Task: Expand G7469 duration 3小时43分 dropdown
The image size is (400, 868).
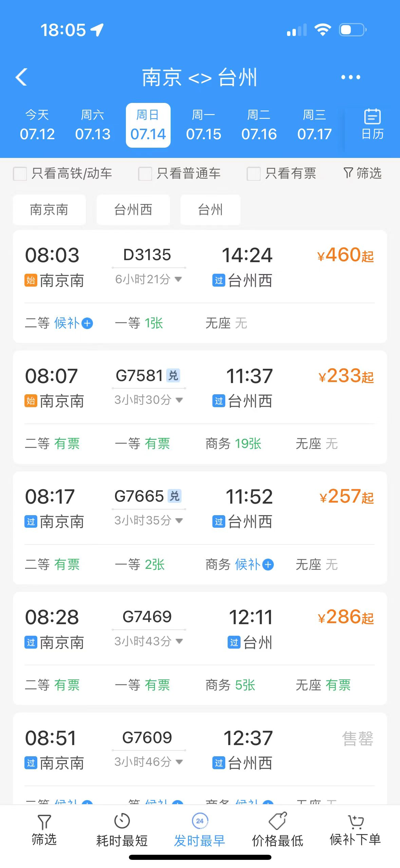Action: tap(179, 641)
